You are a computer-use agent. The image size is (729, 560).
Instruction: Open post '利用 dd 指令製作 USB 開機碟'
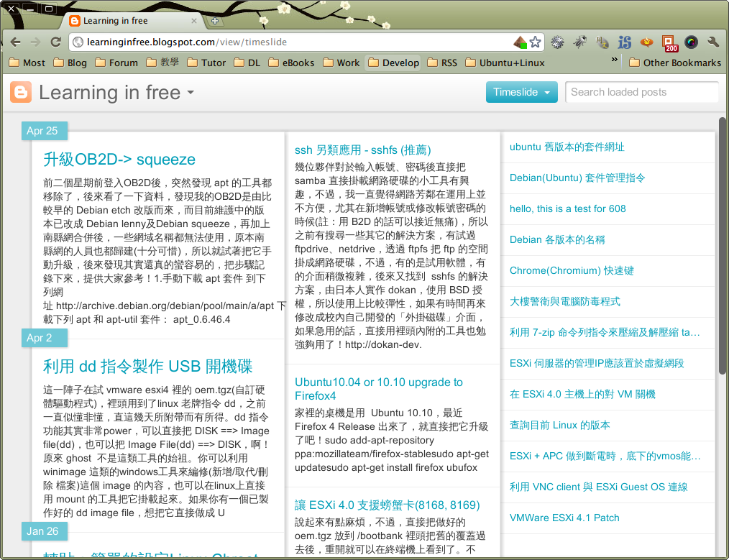(148, 366)
